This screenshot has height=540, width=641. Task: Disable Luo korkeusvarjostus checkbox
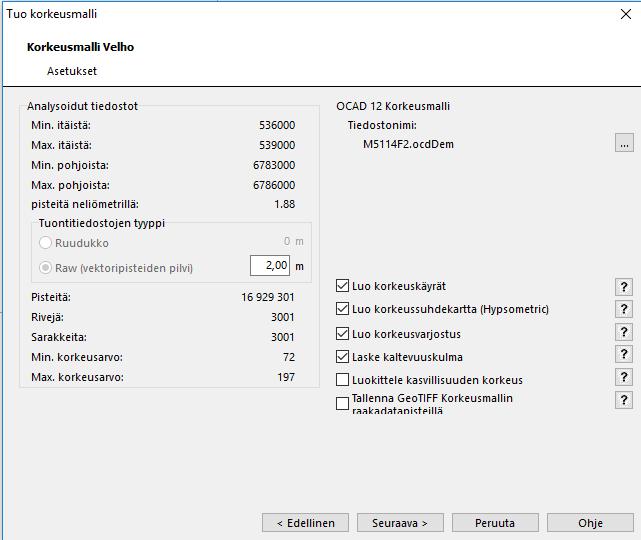point(342,334)
